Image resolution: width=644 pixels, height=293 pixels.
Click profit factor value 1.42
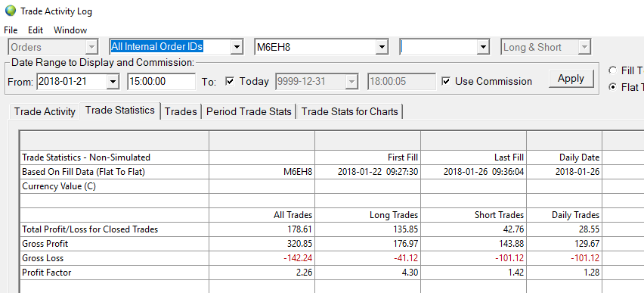pos(474,273)
